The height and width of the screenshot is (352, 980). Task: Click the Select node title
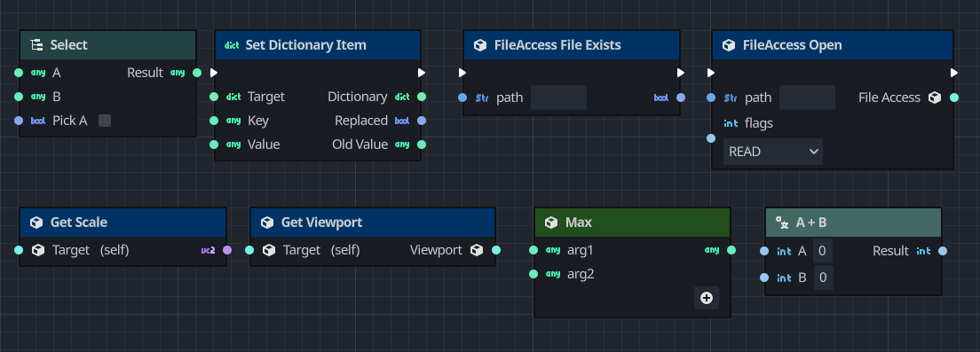pos(68,45)
